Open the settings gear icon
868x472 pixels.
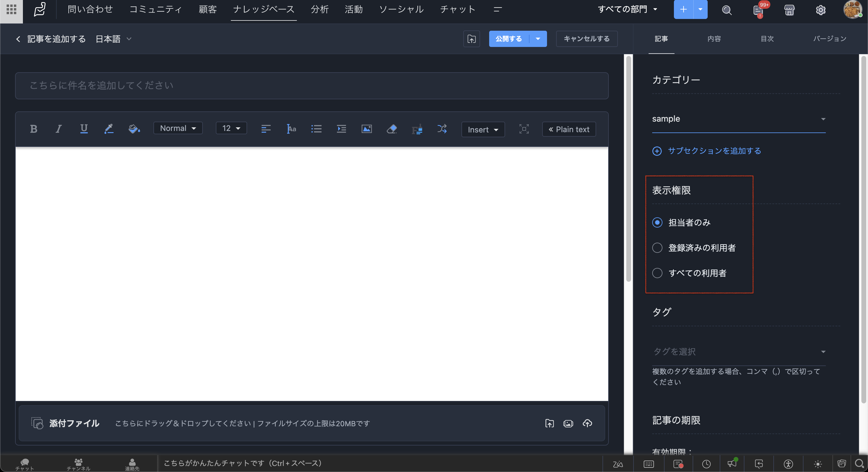pos(820,10)
